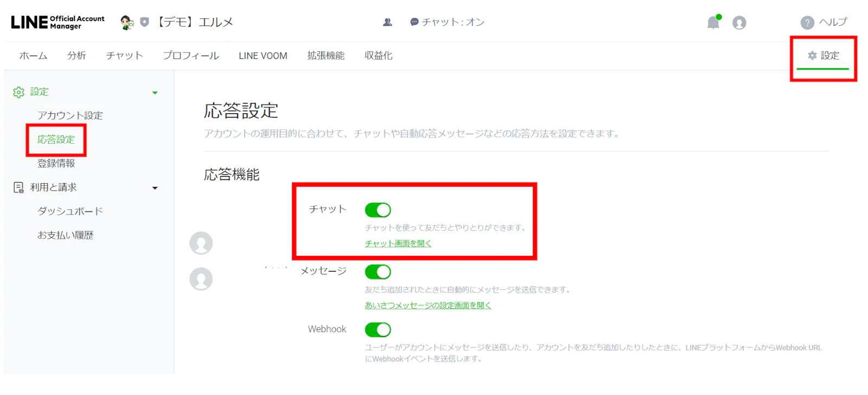Image resolution: width=868 pixels, height=395 pixels.
Task: Click the 利用と請求 document icon
Action: 18,187
